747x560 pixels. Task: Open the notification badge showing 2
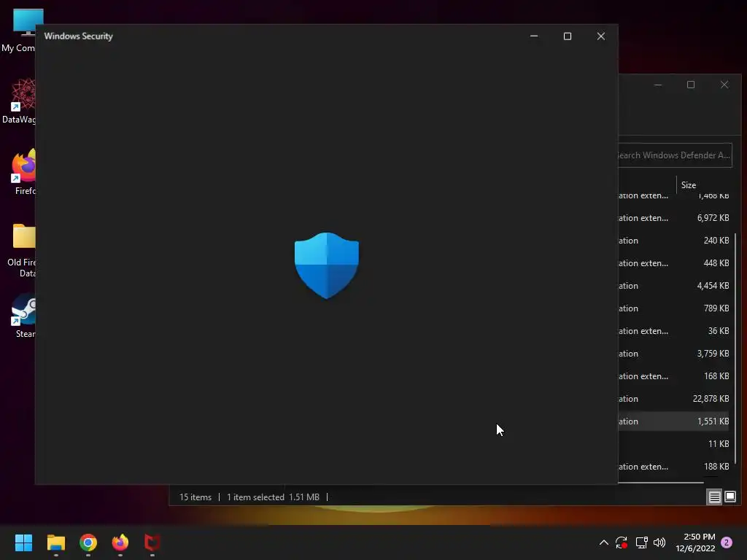(727, 542)
